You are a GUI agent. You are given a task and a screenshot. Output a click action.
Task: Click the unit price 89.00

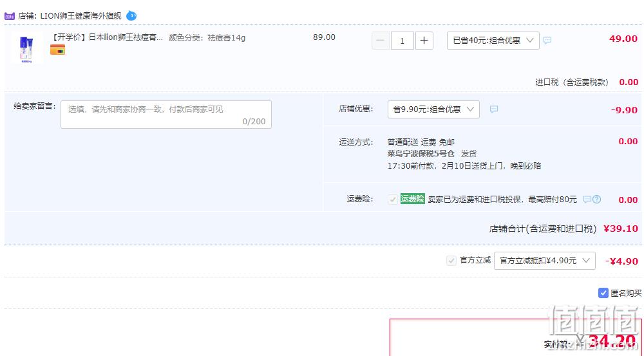click(324, 37)
